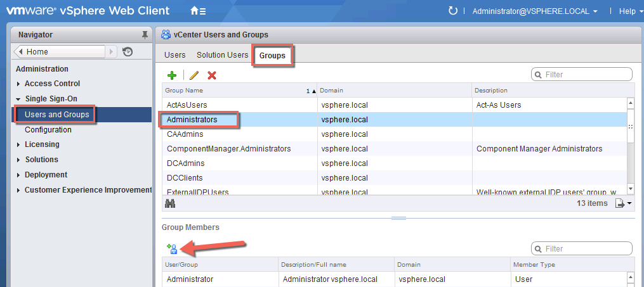This screenshot has width=644, height=287.
Task: Pin the Navigator panel
Action: pyautogui.click(x=145, y=35)
